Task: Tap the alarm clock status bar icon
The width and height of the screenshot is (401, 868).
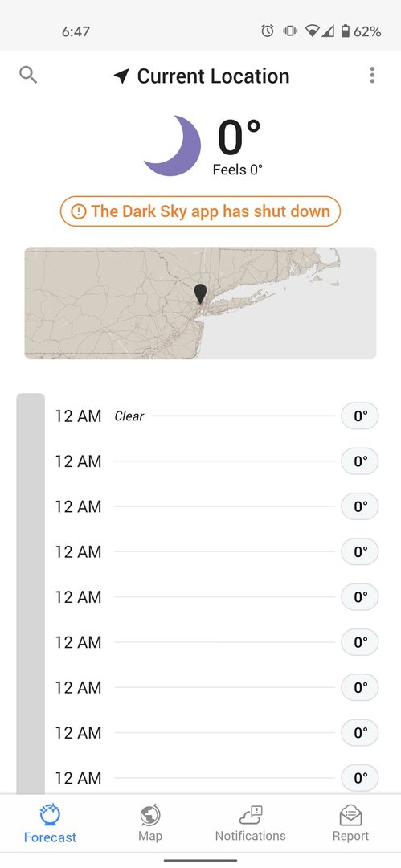Action: pos(267,31)
